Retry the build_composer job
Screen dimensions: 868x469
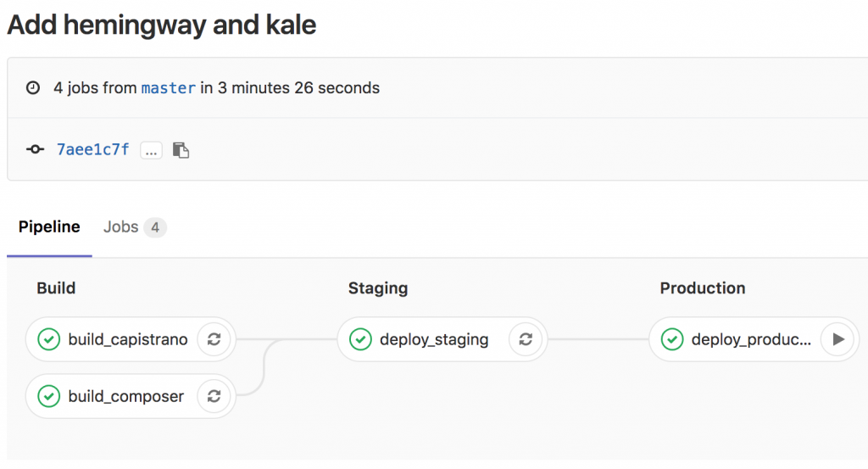tap(214, 396)
